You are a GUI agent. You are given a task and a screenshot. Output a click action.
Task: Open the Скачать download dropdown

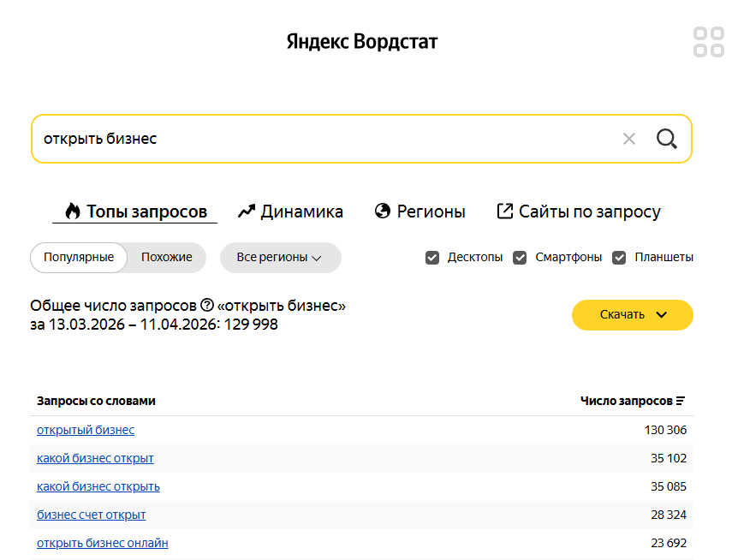pyautogui.click(x=632, y=315)
